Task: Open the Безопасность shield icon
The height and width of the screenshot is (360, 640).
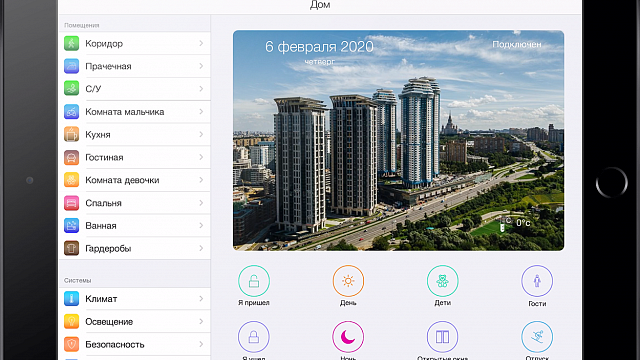Action: pyautogui.click(x=71, y=344)
